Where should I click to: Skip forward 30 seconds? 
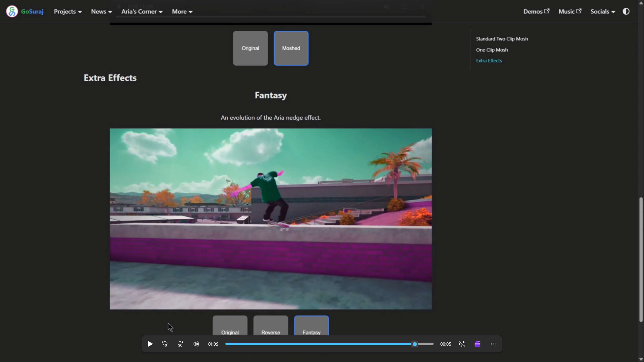click(x=180, y=344)
